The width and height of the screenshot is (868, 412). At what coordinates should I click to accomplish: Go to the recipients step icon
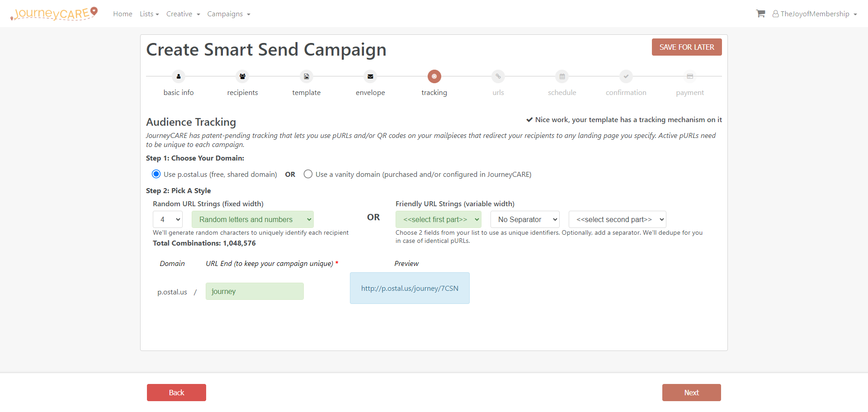pyautogui.click(x=242, y=76)
